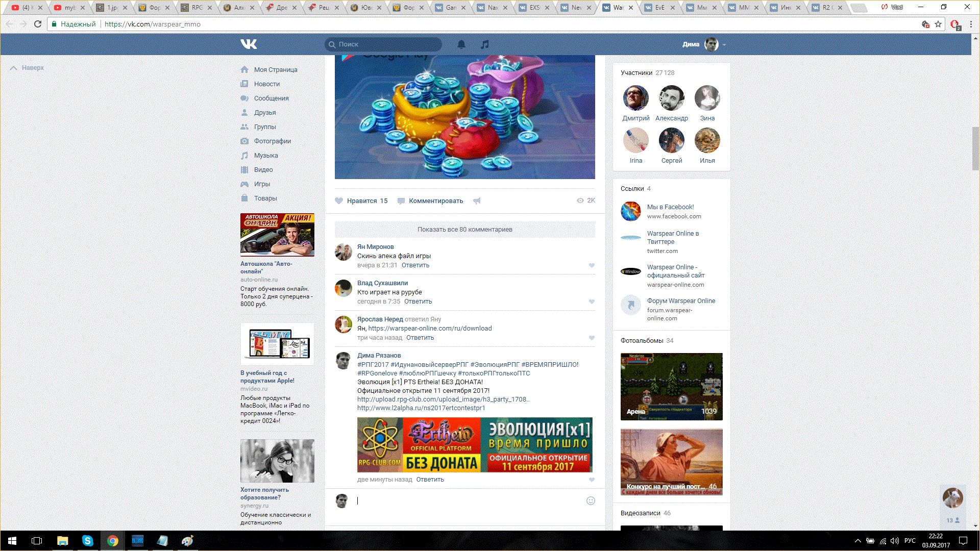Click the share megaphone icon under post
Screen dimensions: 980x551
tap(477, 201)
